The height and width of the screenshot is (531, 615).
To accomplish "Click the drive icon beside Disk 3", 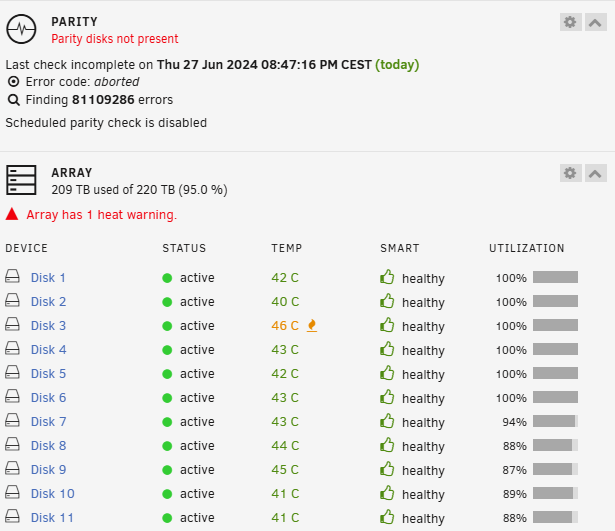I will pyautogui.click(x=13, y=324).
